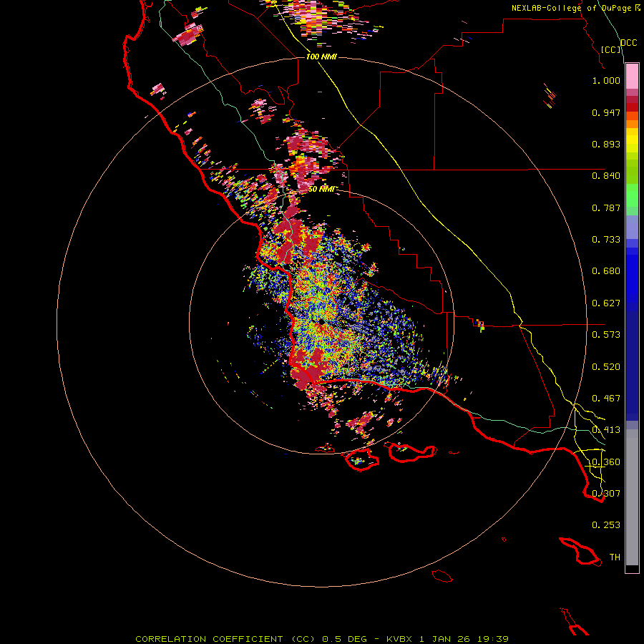The width and height of the screenshot is (644, 644).
Task: Click the TH legend label
Action: click(615, 557)
